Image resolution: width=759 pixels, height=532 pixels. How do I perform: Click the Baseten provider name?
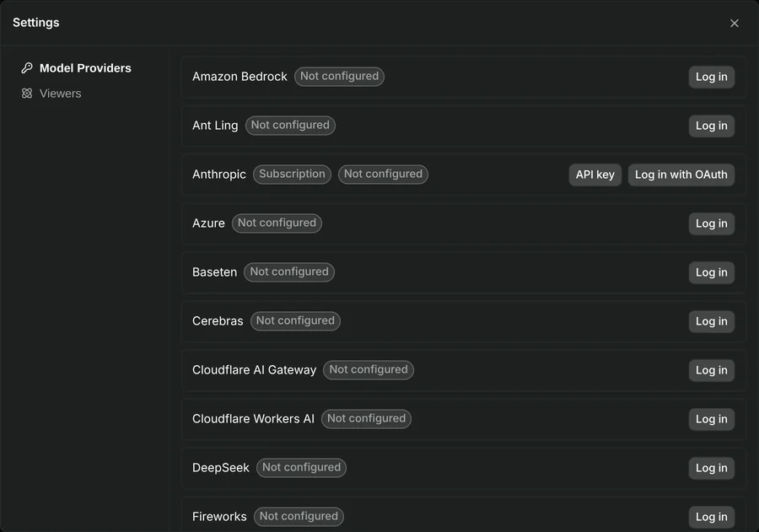pos(214,272)
